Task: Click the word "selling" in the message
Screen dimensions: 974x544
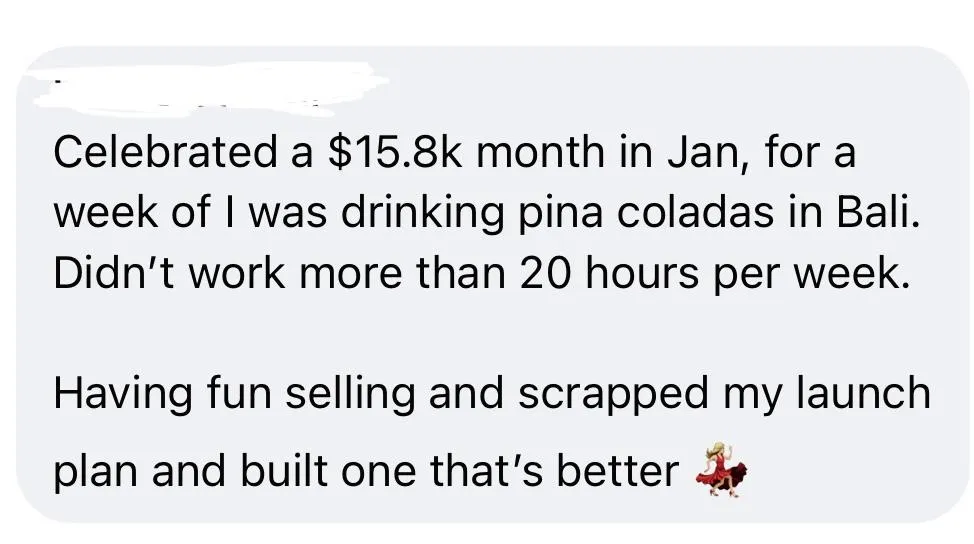Action: [x=350, y=396]
